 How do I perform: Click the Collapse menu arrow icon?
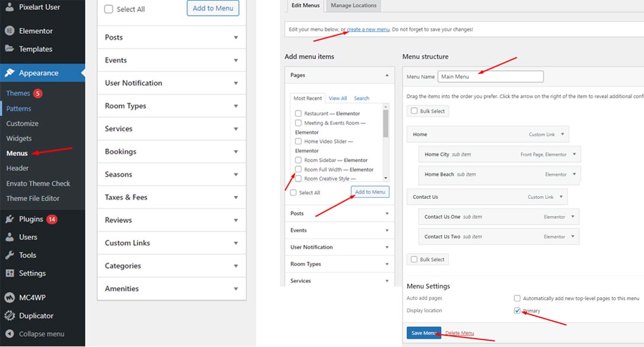(x=9, y=333)
